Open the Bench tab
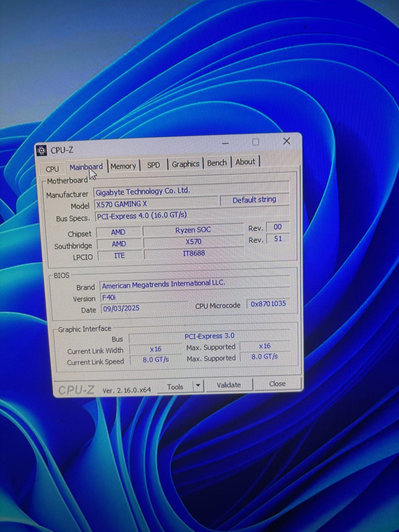Viewport: 399px width, 532px height. pyautogui.click(x=217, y=163)
